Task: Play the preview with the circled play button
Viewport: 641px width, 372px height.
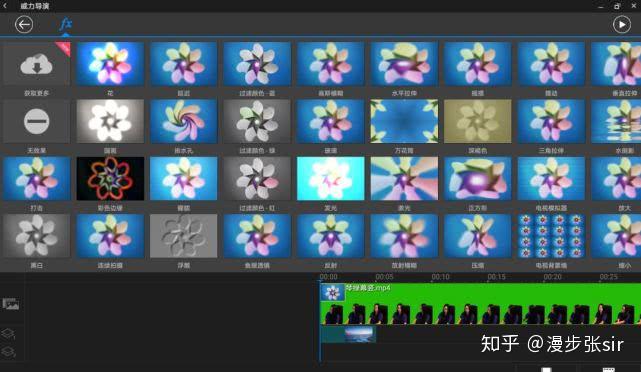Action: point(622,25)
